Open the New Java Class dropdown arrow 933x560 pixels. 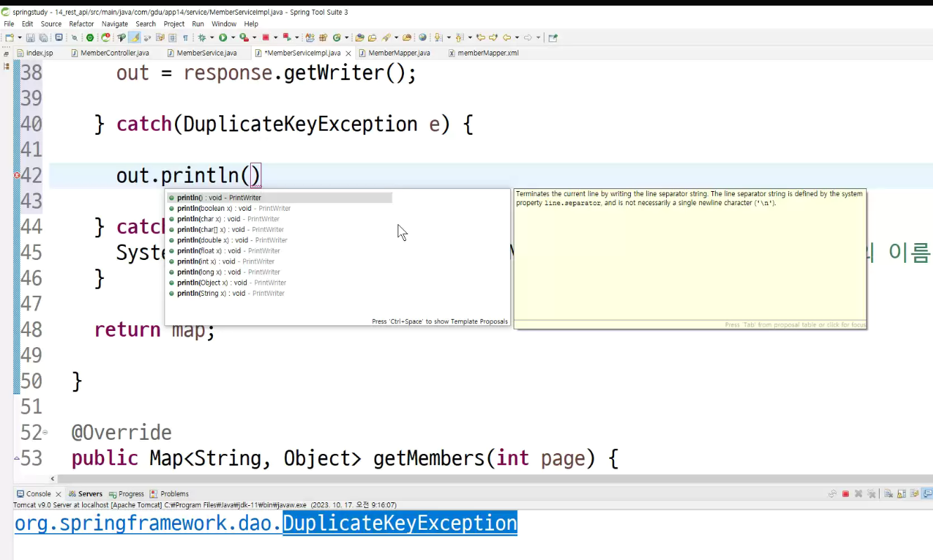tap(346, 38)
